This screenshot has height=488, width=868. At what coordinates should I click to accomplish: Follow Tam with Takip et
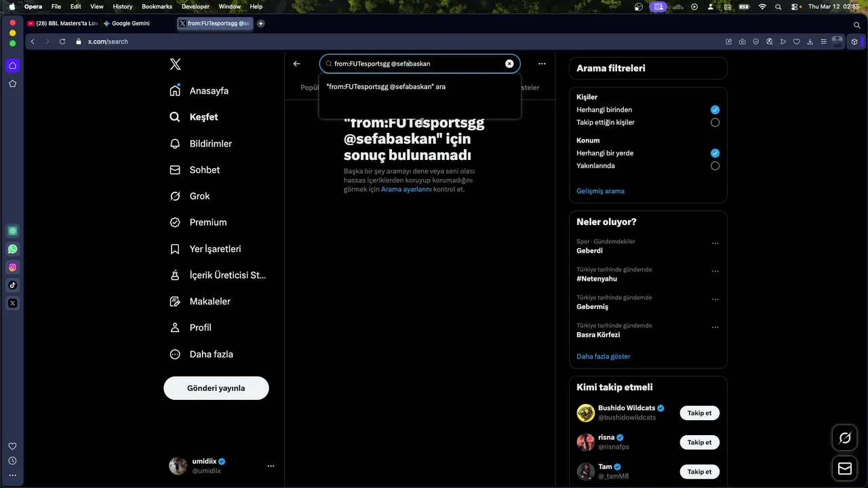[699, 472]
